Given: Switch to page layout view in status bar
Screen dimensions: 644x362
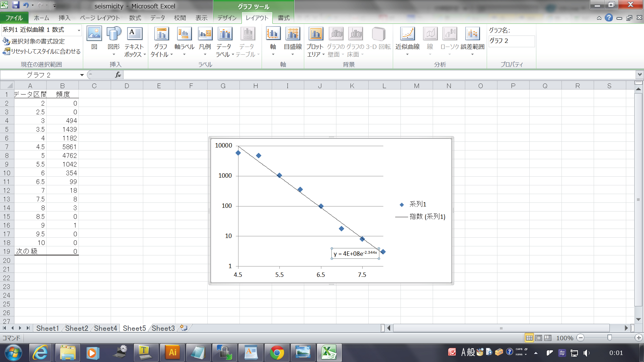Looking at the screenshot, I should coord(538,338).
